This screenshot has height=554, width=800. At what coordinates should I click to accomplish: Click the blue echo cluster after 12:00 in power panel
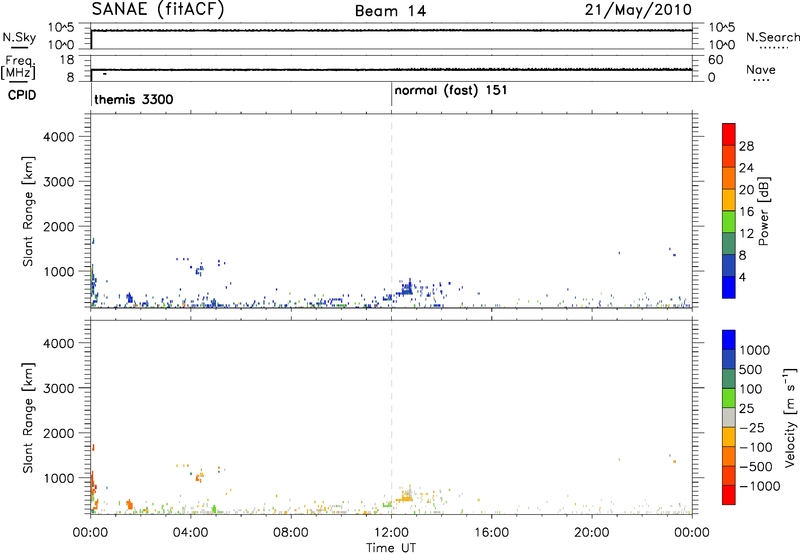(406, 290)
